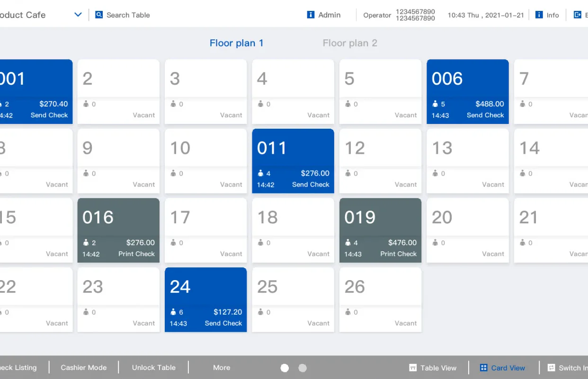The width and height of the screenshot is (588, 379).
Task: Click the Switch swap icon in bottom bar
Action: tap(551, 368)
